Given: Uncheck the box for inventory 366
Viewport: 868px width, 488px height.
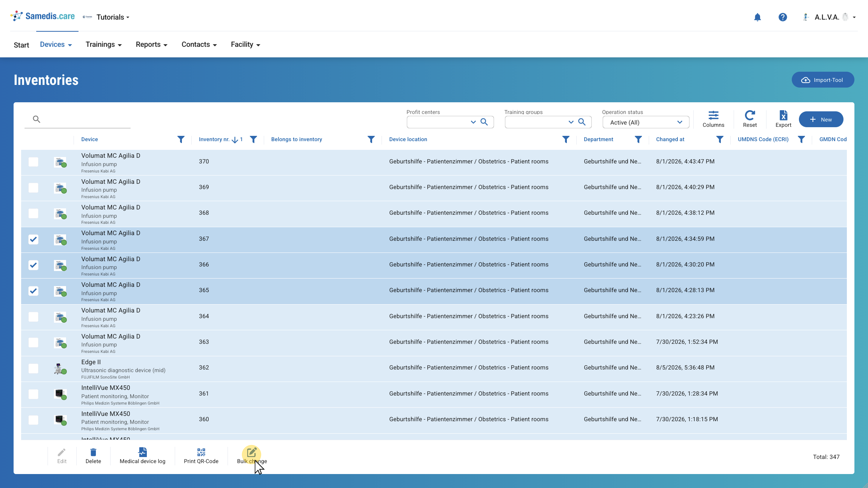Looking at the screenshot, I should [x=34, y=265].
